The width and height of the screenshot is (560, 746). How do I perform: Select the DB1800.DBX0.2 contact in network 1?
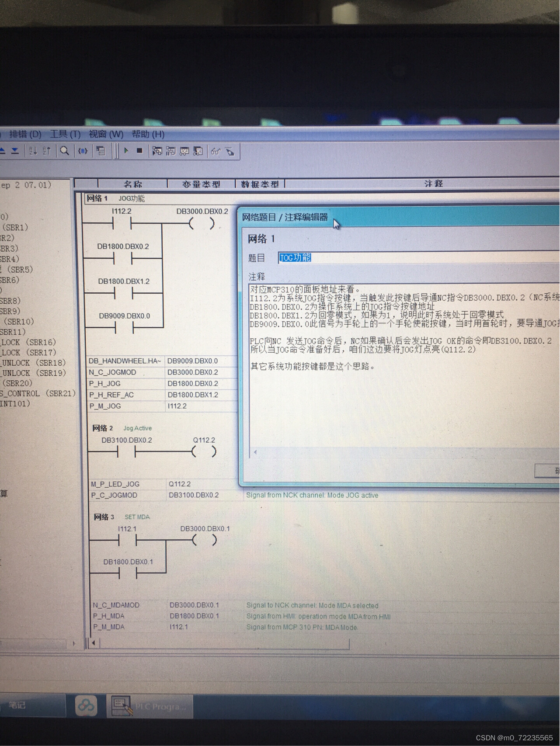tap(123, 258)
